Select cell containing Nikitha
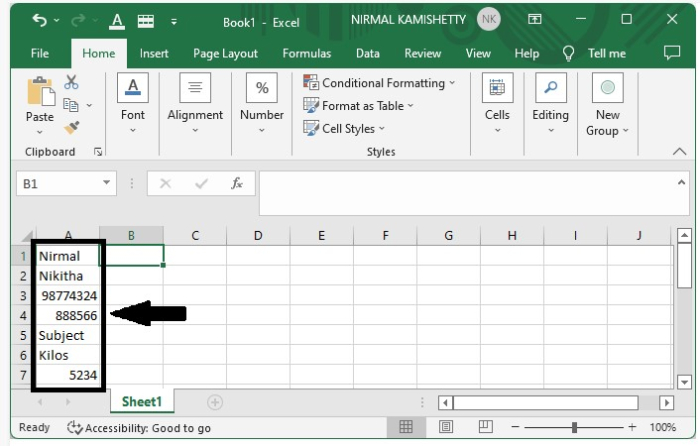Viewport: 700px width, 446px height. click(x=68, y=275)
